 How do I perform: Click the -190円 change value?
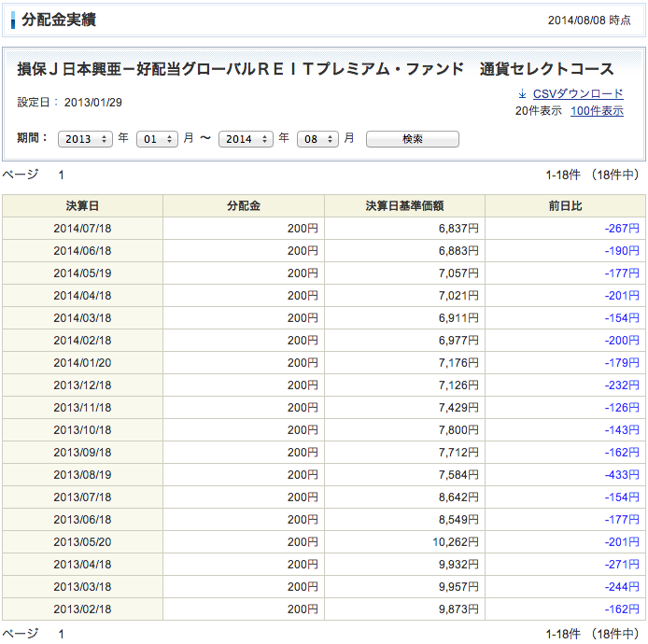click(622, 251)
